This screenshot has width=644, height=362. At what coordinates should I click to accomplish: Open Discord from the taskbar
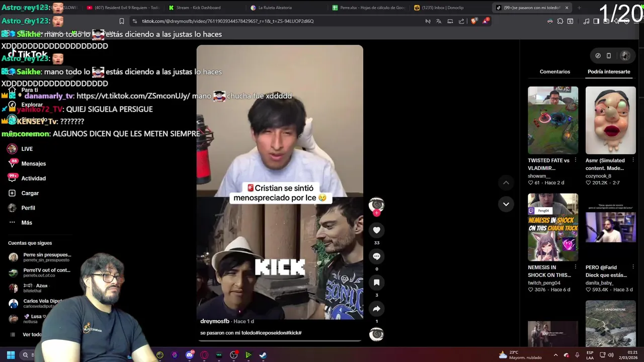(190, 355)
